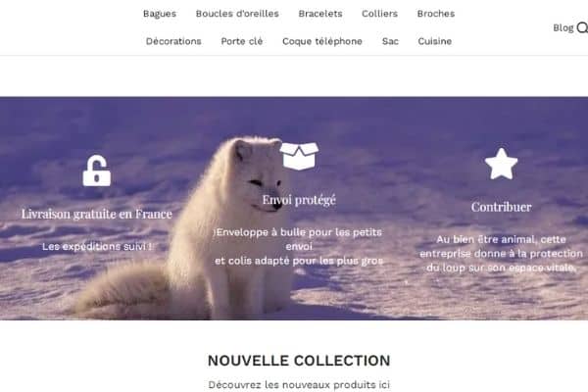Go to the Bracelets category

pos(320,14)
